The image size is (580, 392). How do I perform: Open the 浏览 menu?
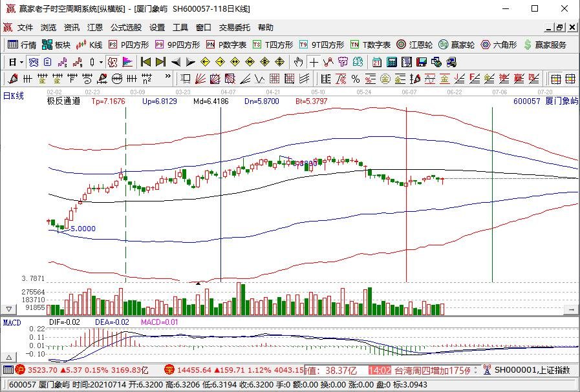(x=48, y=27)
